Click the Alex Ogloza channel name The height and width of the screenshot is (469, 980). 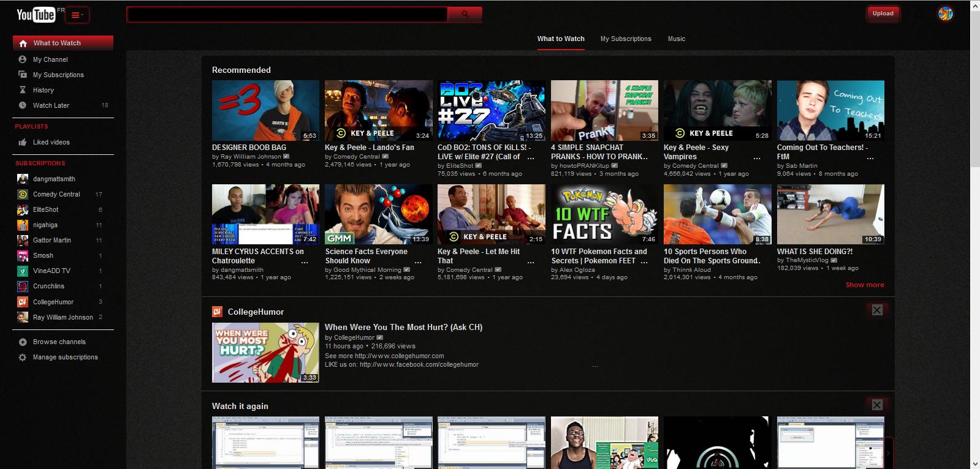click(x=577, y=270)
